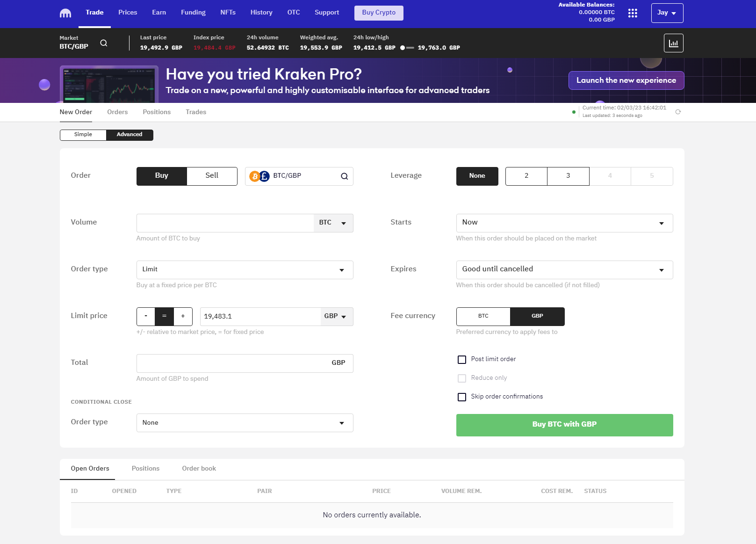Click Launch the new experience button
Image resolution: width=756 pixels, height=544 pixels.
(626, 80)
